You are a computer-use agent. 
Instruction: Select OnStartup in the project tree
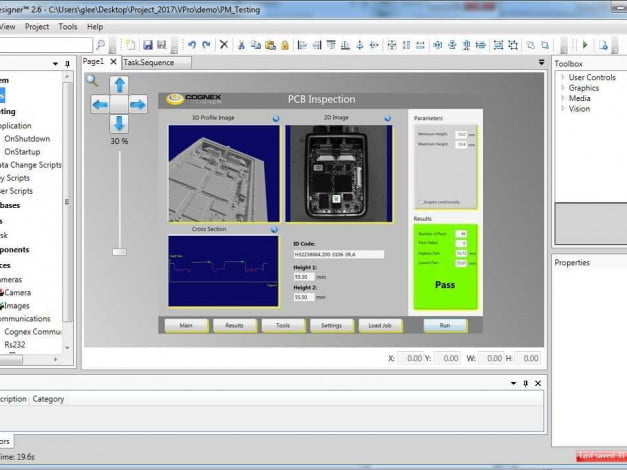22,152
